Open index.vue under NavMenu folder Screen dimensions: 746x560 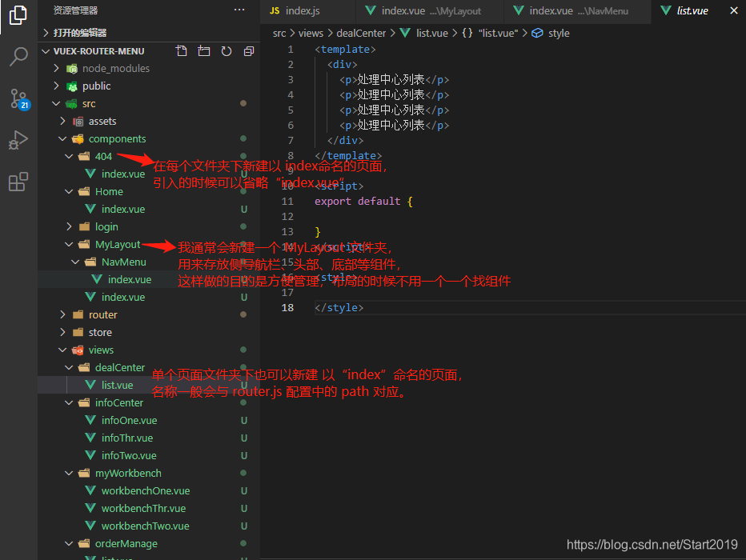click(149, 279)
